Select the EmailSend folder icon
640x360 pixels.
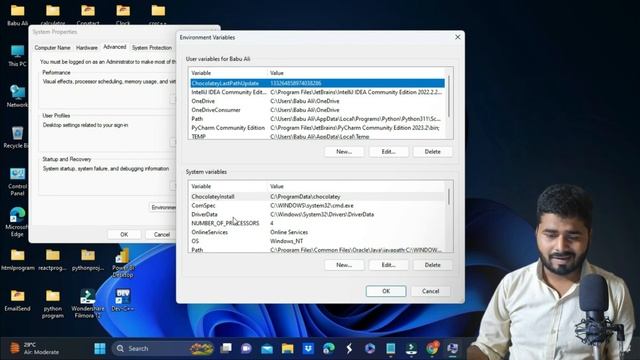(x=18, y=300)
